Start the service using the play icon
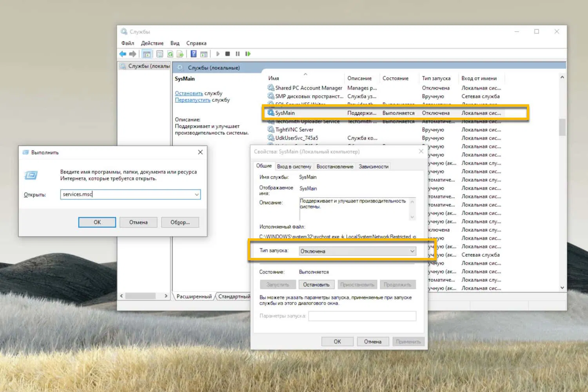 pos(218,54)
